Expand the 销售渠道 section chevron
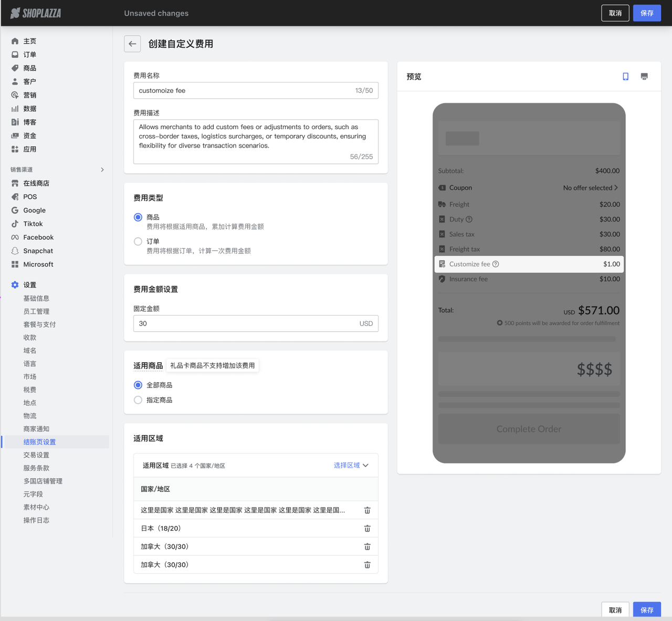The height and width of the screenshot is (621, 672). click(102, 170)
